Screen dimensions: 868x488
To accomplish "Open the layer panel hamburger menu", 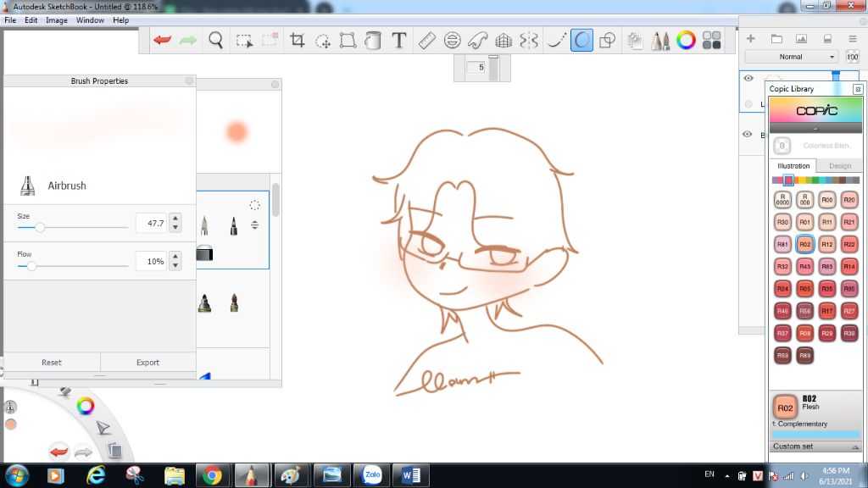I will (853, 39).
